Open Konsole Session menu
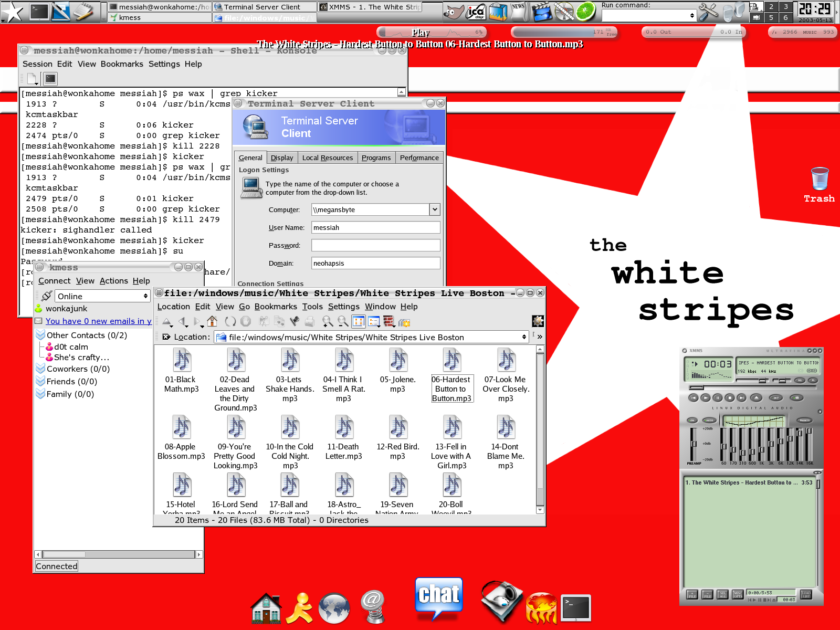840x630 pixels. tap(37, 64)
